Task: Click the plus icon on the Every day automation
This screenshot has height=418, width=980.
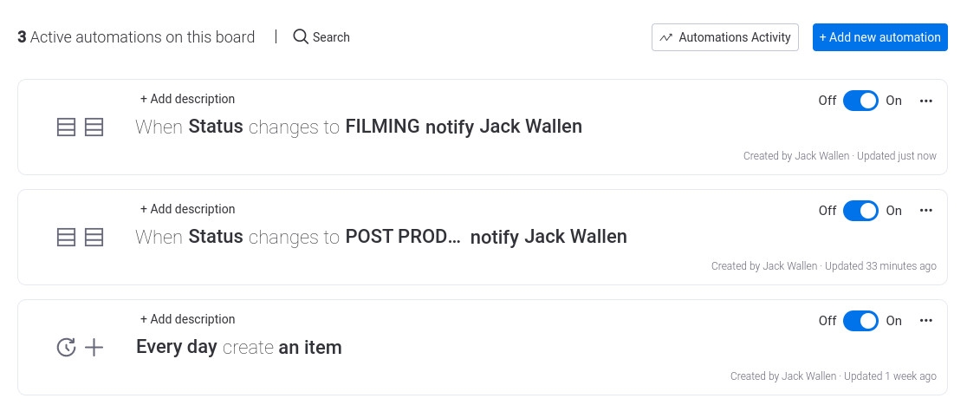Action: [x=94, y=348]
